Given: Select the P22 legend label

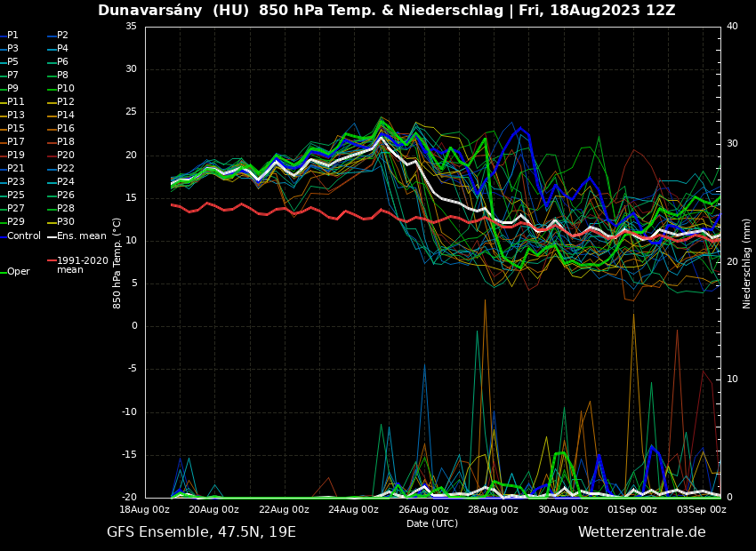Looking at the screenshot, I should click(66, 169).
